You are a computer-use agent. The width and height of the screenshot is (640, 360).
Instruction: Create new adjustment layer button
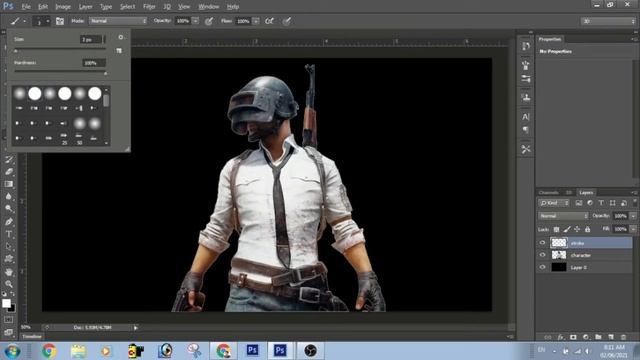tap(586, 337)
